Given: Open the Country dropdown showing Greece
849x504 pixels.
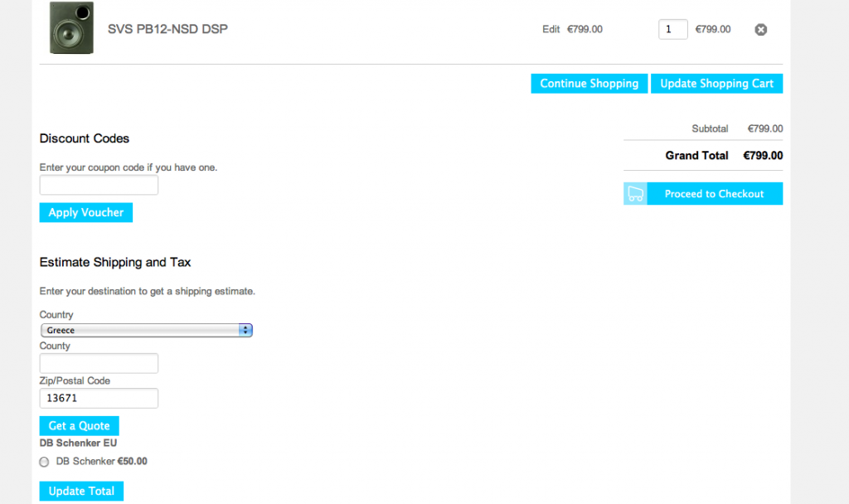Looking at the screenshot, I should (x=147, y=330).
